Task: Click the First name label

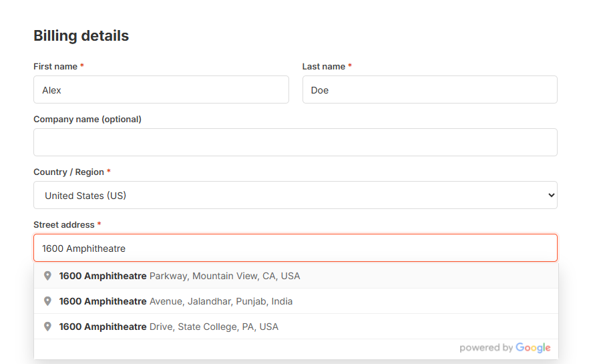Action: pos(55,67)
